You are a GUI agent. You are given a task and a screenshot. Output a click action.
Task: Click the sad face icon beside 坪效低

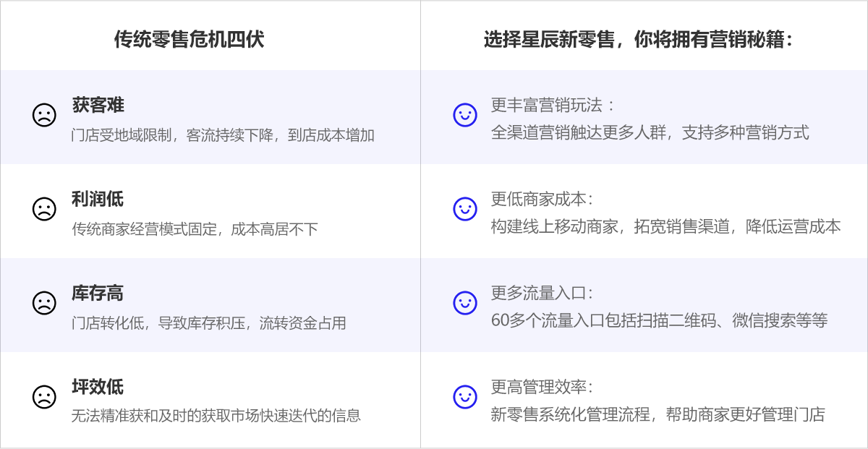click(44, 396)
